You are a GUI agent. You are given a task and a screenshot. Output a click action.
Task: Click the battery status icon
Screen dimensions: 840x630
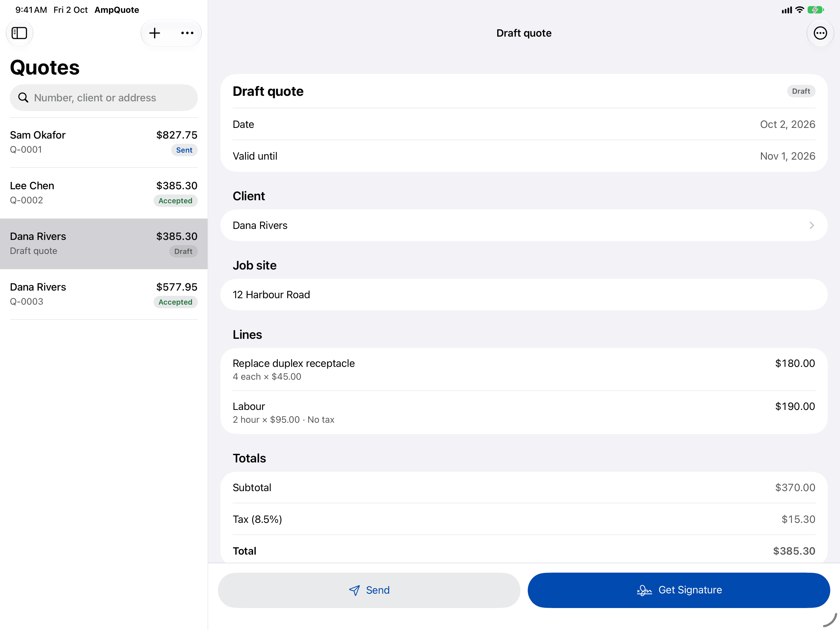coord(815,10)
